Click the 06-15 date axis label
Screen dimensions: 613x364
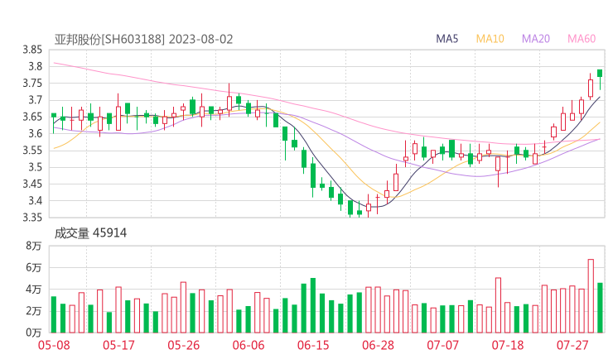click(313, 345)
